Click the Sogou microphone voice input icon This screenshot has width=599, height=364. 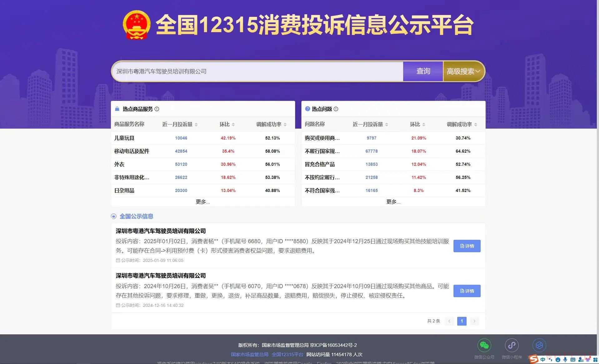coord(565,360)
